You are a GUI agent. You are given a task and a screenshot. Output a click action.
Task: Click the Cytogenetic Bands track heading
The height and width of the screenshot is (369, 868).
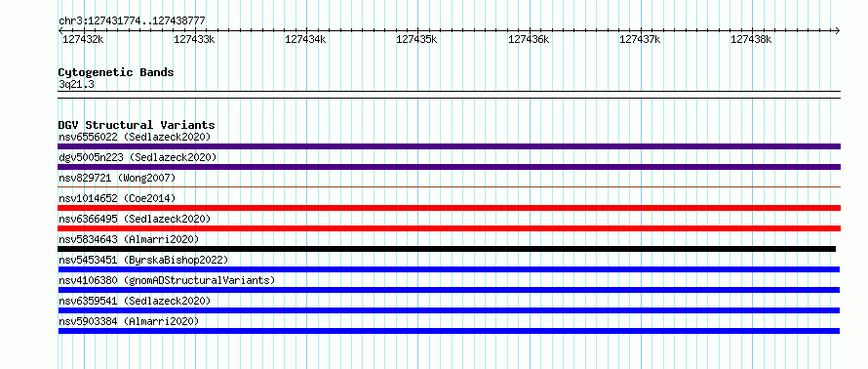(x=116, y=72)
